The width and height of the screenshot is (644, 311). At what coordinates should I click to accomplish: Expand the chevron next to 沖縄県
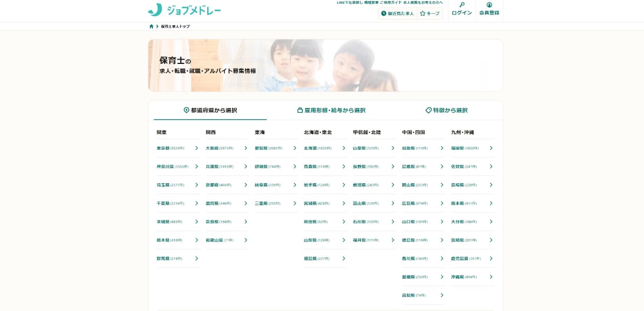(490, 277)
